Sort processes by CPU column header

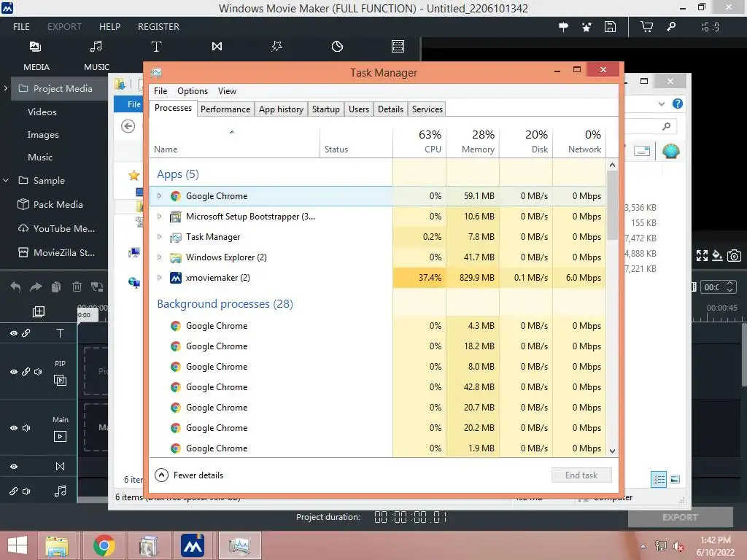[419, 141]
